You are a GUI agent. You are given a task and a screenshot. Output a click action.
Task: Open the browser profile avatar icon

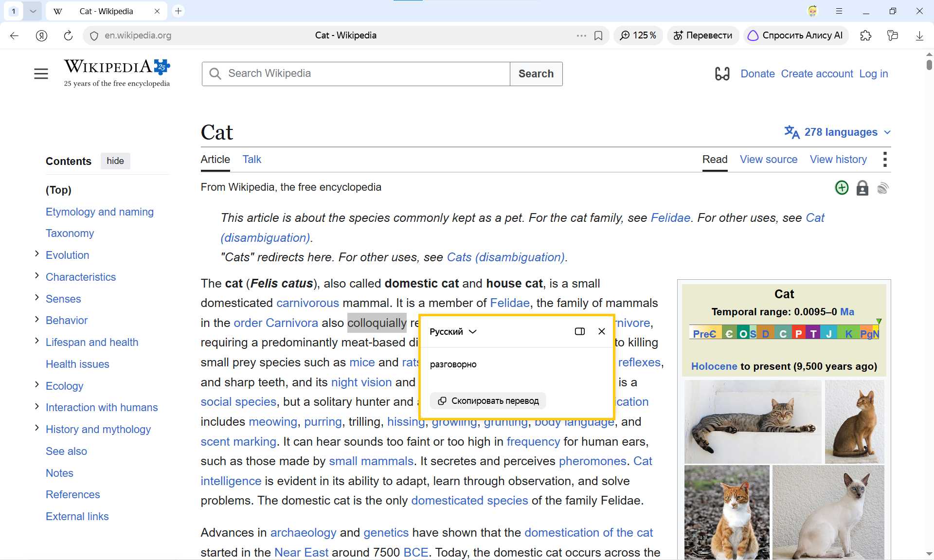813,11
